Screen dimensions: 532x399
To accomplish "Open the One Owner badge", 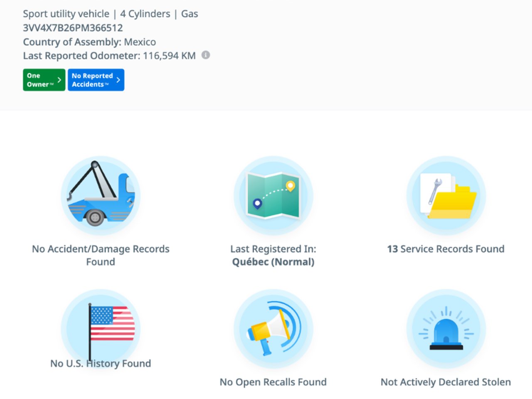I will [x=44, y=80].
